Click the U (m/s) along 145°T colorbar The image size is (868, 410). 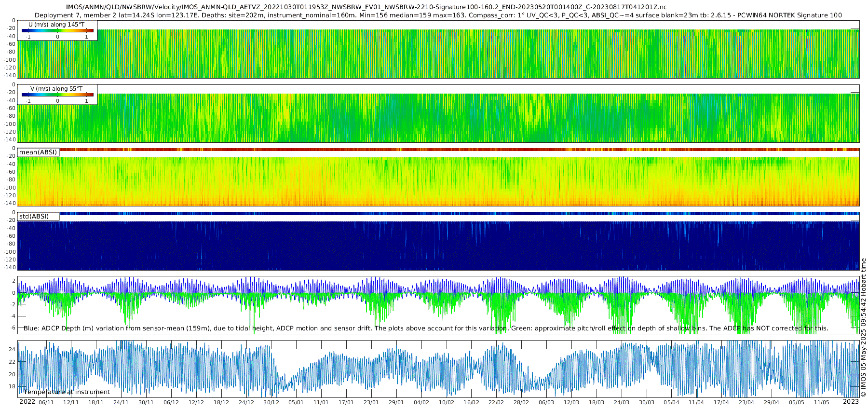(x=57, y=30)
